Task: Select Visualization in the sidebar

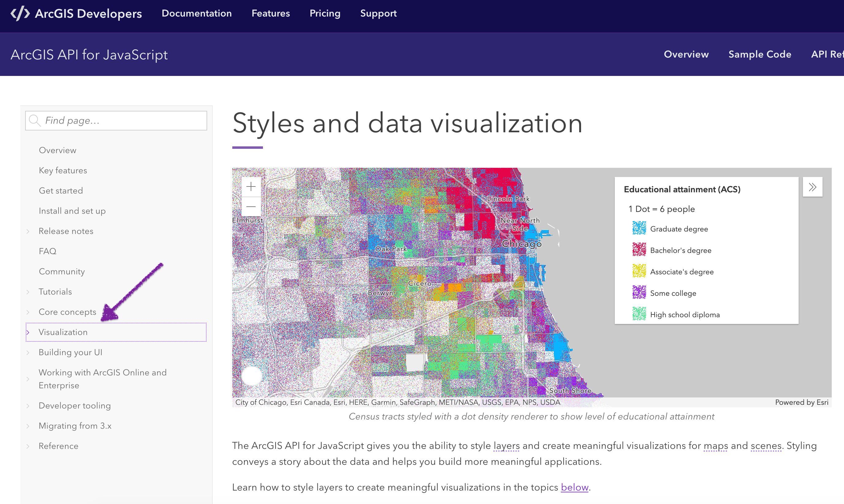Action: click(63, 332)
